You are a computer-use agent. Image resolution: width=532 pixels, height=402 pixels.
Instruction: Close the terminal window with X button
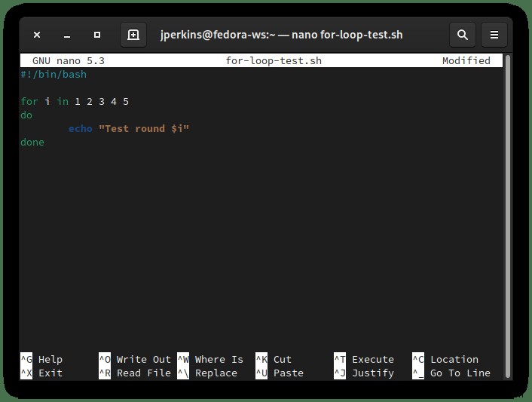[x=37, y=35]
